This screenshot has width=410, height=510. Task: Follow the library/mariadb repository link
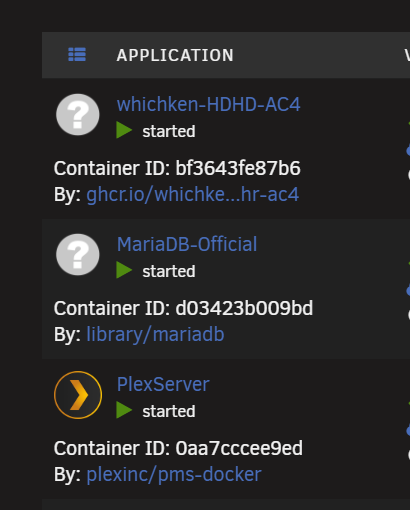click(x=155, y=334)
